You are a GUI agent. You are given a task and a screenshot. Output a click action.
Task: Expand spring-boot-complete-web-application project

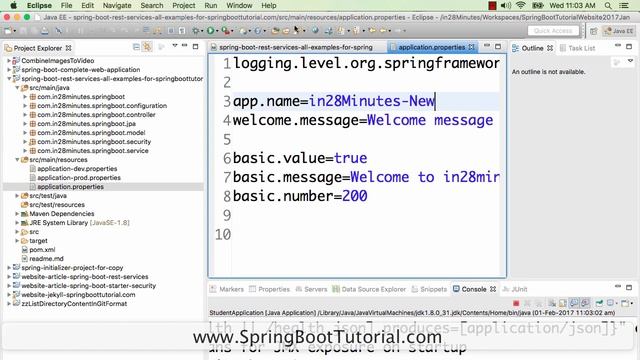click(9, 69)
